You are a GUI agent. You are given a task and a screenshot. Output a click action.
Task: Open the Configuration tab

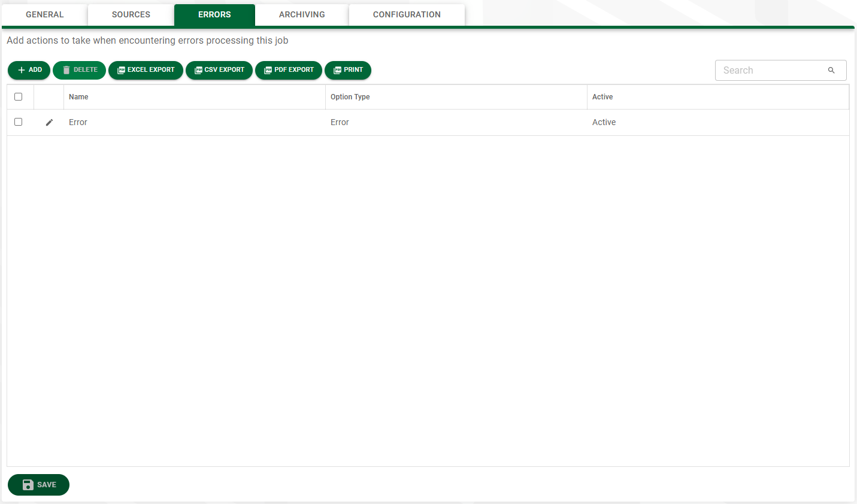(x=407, y=14)
